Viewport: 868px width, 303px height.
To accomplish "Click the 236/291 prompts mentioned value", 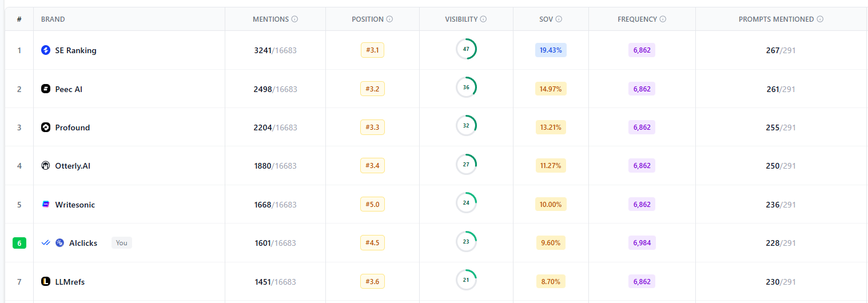I will click(x=781, y=205).
